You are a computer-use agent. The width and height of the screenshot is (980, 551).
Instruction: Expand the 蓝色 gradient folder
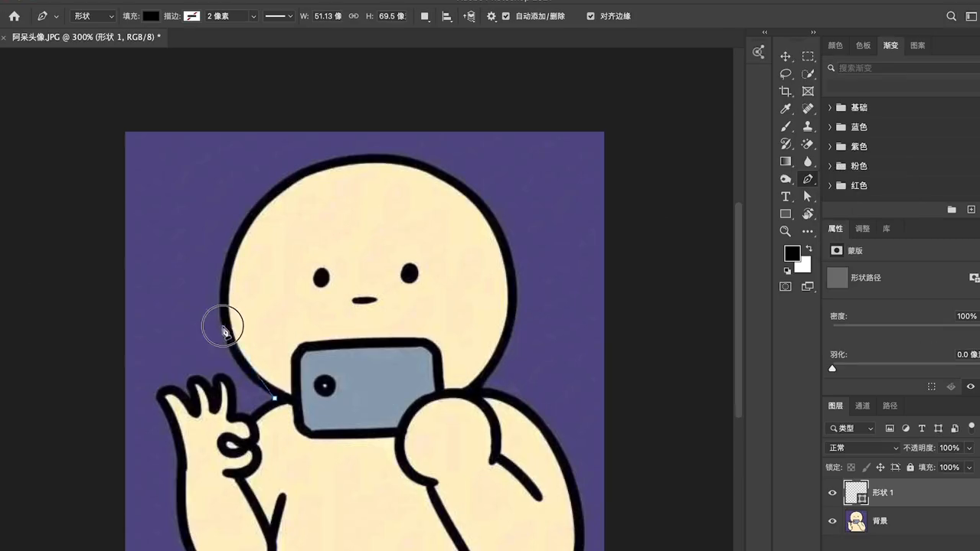click(x=830, y=127)
